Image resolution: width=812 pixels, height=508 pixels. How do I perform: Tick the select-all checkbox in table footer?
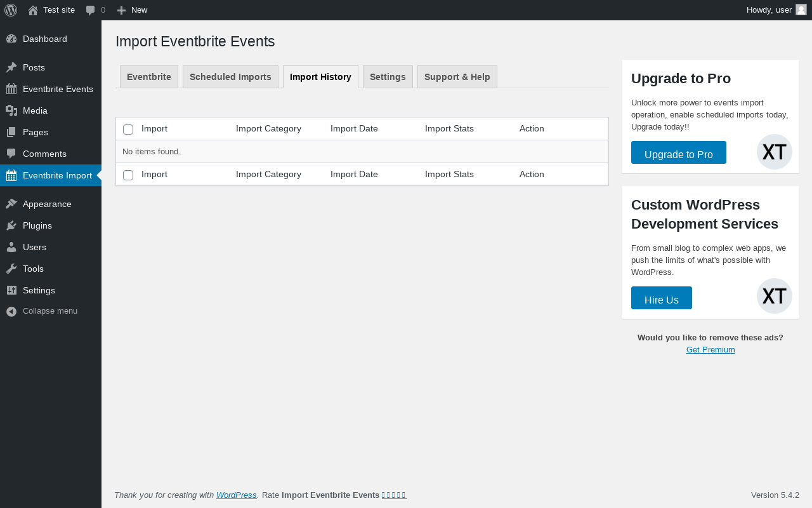[128, 175]
